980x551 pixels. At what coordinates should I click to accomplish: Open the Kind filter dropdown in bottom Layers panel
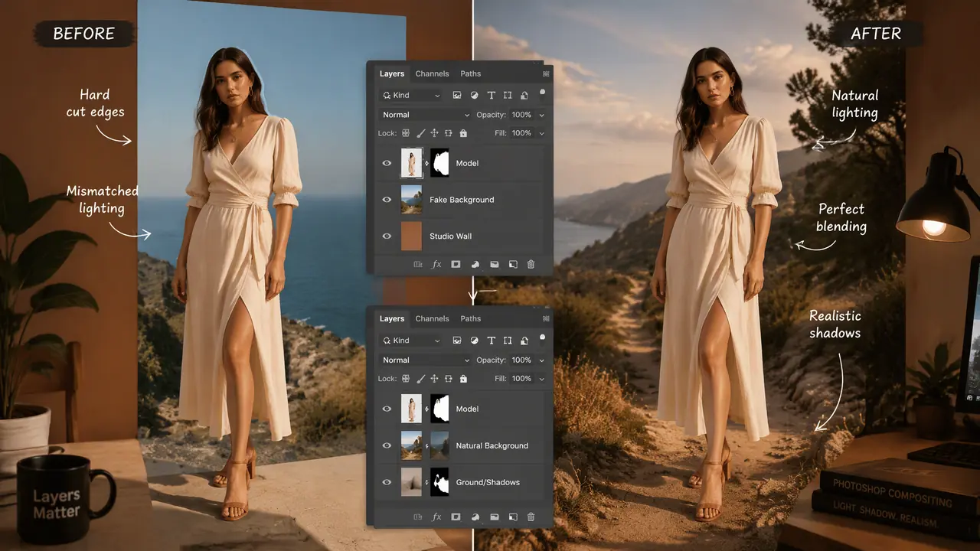[411, 341]
